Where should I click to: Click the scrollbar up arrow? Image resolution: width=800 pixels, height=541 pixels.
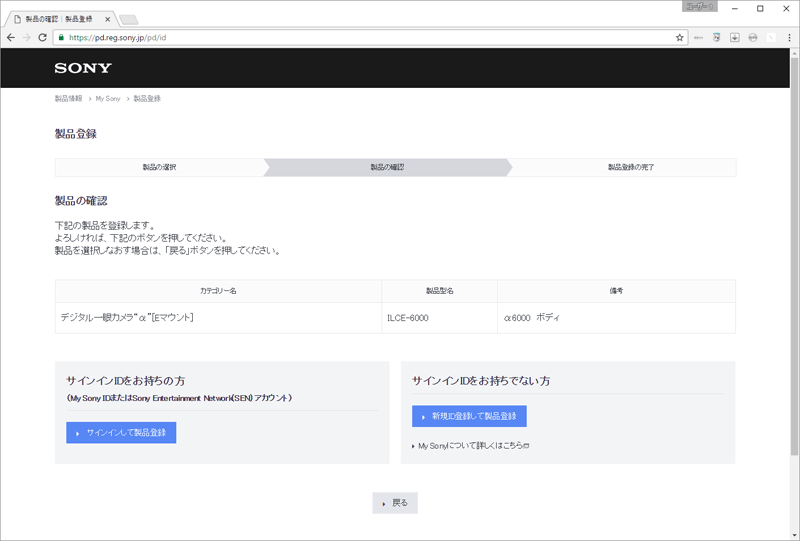[794, 53]
